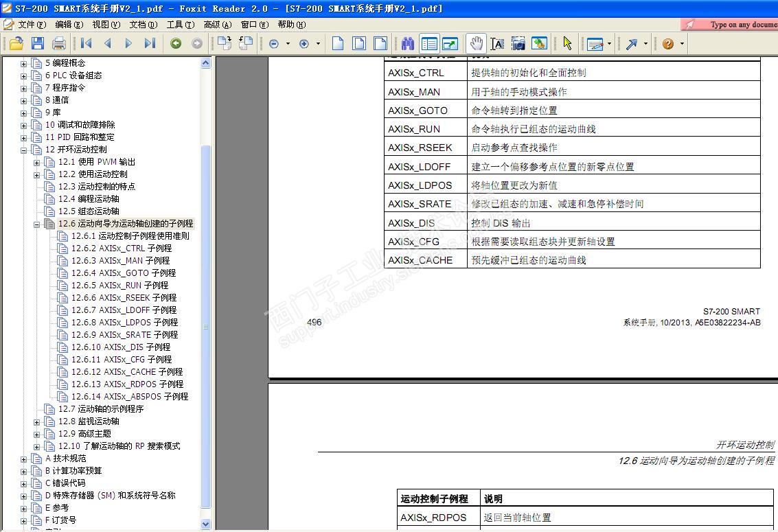
Task: Click the grayed next view button
Action: (197, 44)
